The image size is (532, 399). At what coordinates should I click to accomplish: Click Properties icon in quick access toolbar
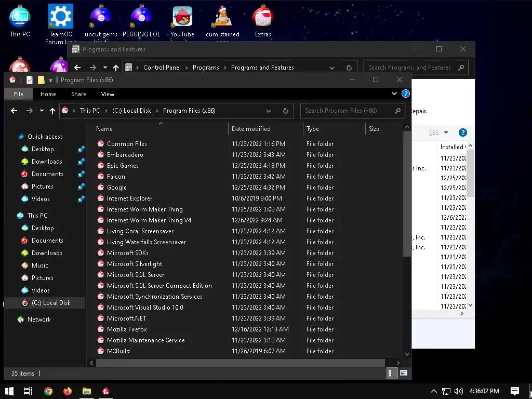coord(30,79)
